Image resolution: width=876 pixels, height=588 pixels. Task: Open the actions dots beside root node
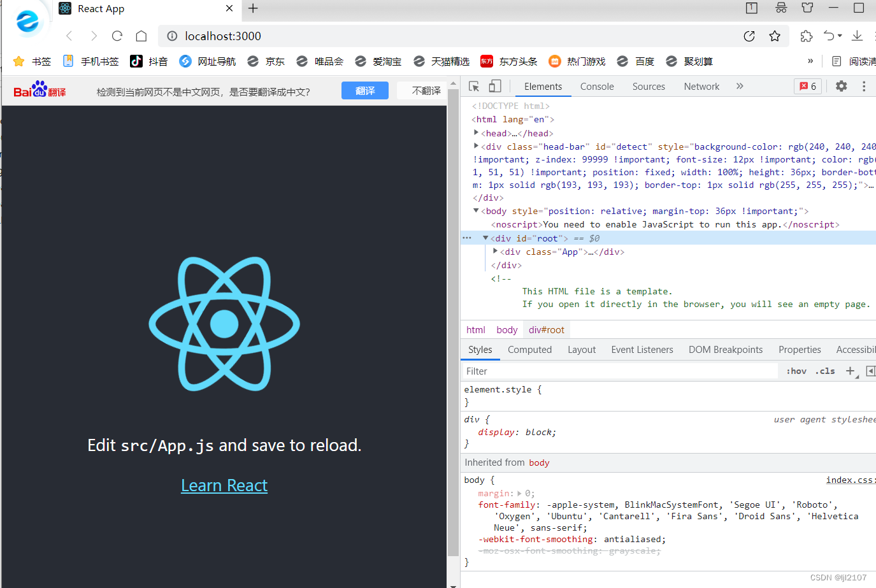[467, 238]
